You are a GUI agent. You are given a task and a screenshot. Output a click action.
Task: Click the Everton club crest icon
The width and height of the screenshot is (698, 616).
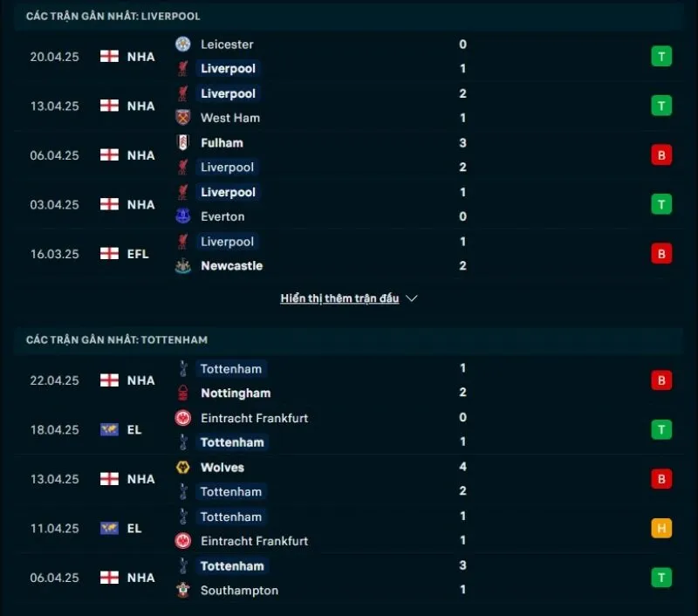(x=183, y=216)
